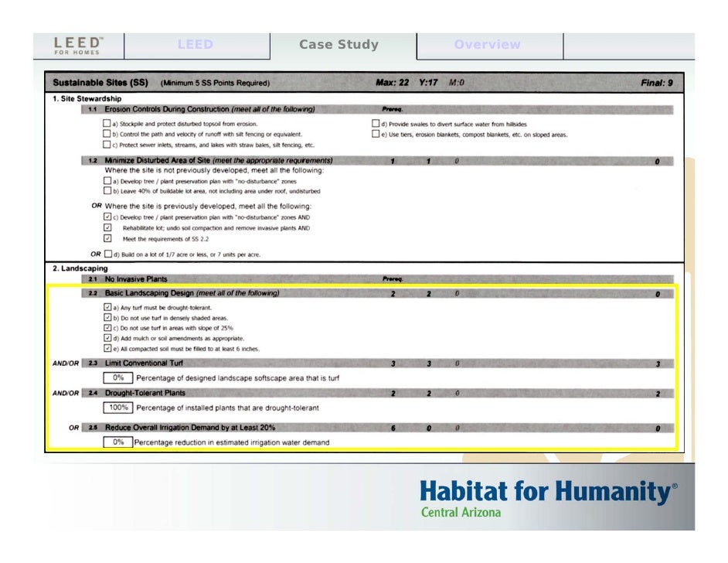
Task: Click 'Drought-Tolerant Plants' row title
Action: [145, 393]
